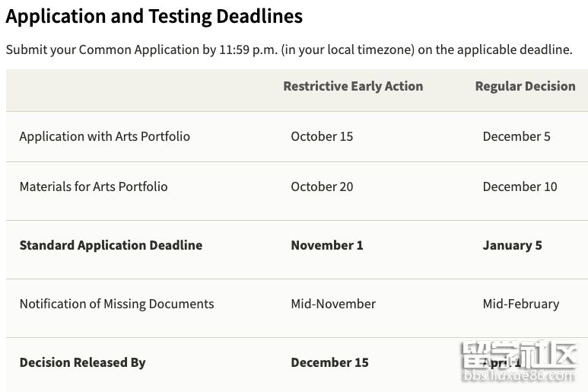Click the December 15 decision date
588x392 pixels.
(329, 362)
